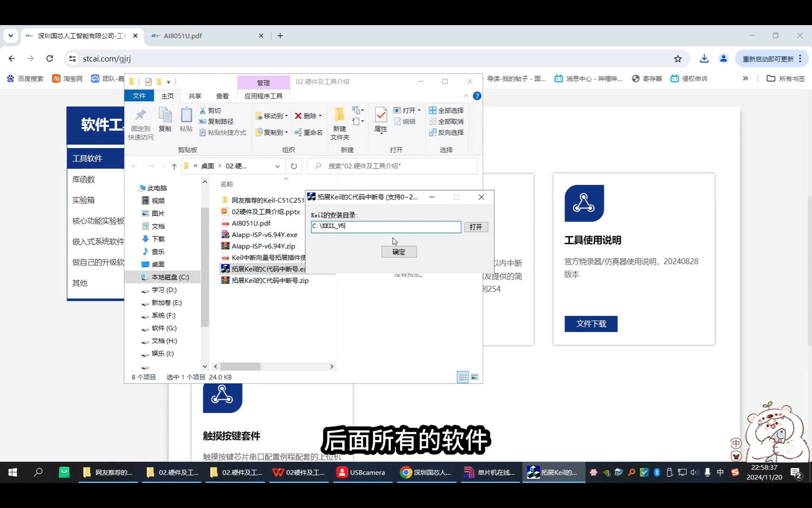Click the 打开 browse button in Keil dialog
The width and height of the screenshot is (812, 508).
coord(476,227)
